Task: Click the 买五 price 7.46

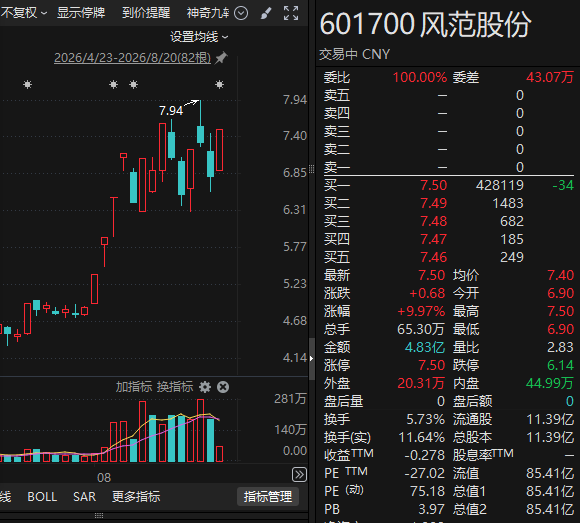Action: tap(434, 257)
